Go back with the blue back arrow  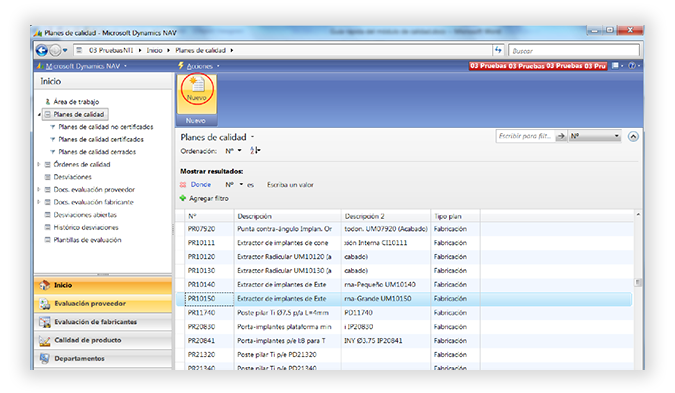coord(42,50)
